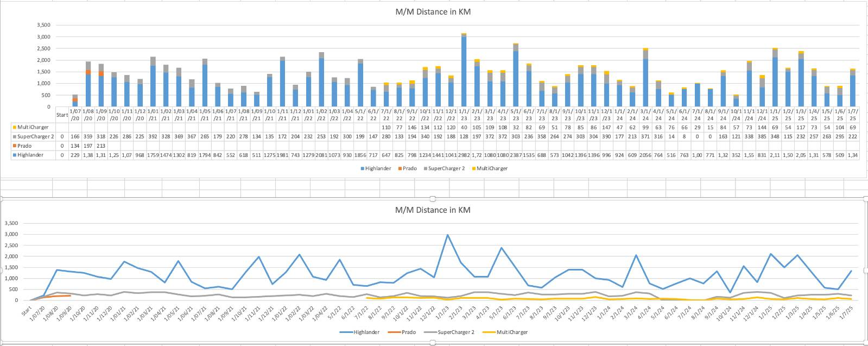Click MultiCharger legend entry in line chart
Viewport: 868px width, 346px height.
tap(511, 332)
